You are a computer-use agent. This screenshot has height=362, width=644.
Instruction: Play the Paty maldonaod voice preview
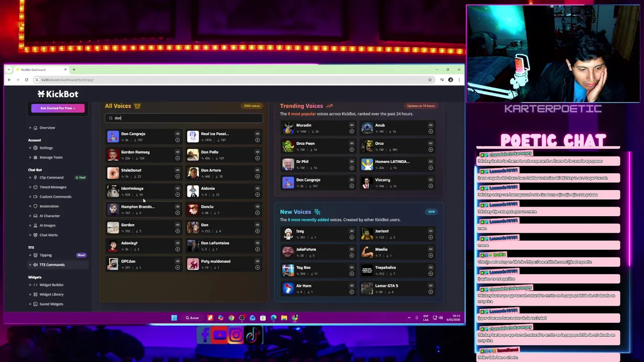point(257,261)
